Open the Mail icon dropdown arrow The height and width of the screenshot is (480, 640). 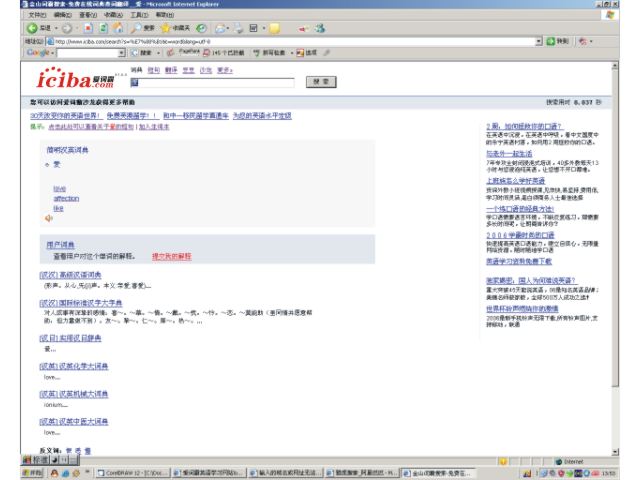(x=228, y=28)
